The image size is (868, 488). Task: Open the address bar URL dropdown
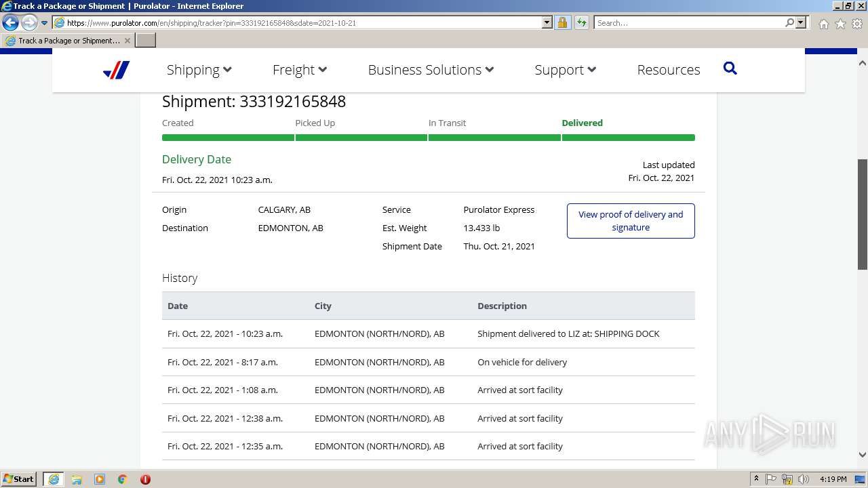[x=547, y=22]
